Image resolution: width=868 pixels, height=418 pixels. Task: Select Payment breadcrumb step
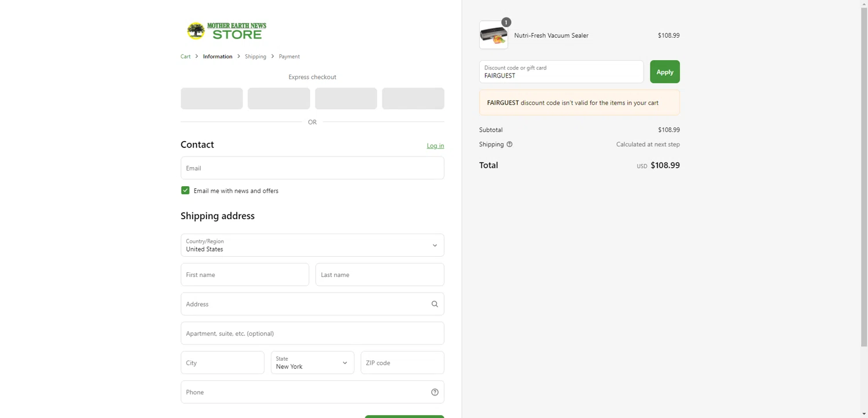[x=289, y=57]
